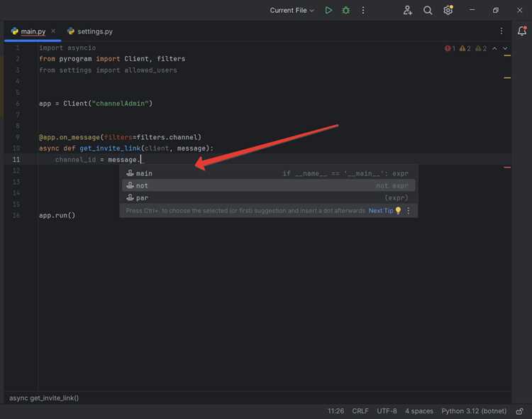
Task: Minimize the IDE window
Action: [472, 10]
